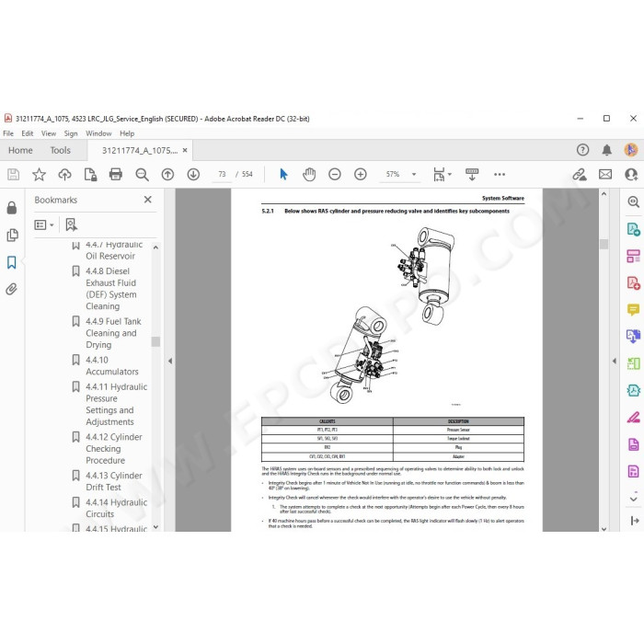This screenshot has height=644, width=644.
Task: Share a link to this file
Action: pyautogui.click(x=580, y=175)
